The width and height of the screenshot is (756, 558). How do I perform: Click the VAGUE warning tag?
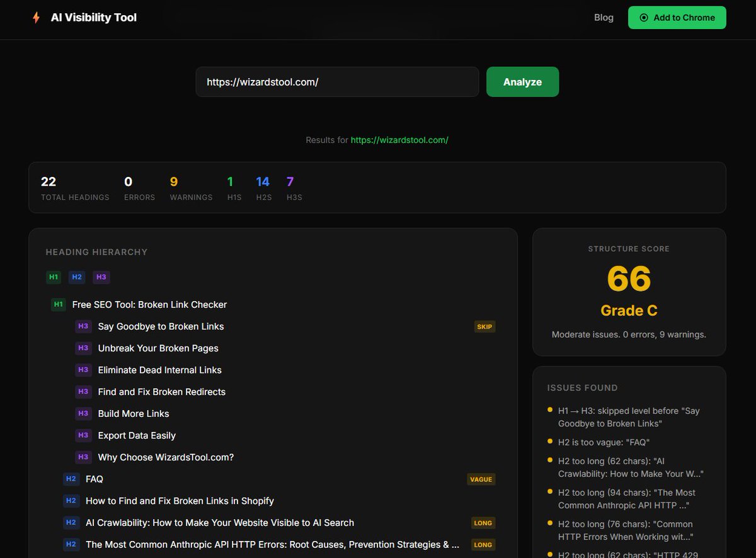coord(481,479)
